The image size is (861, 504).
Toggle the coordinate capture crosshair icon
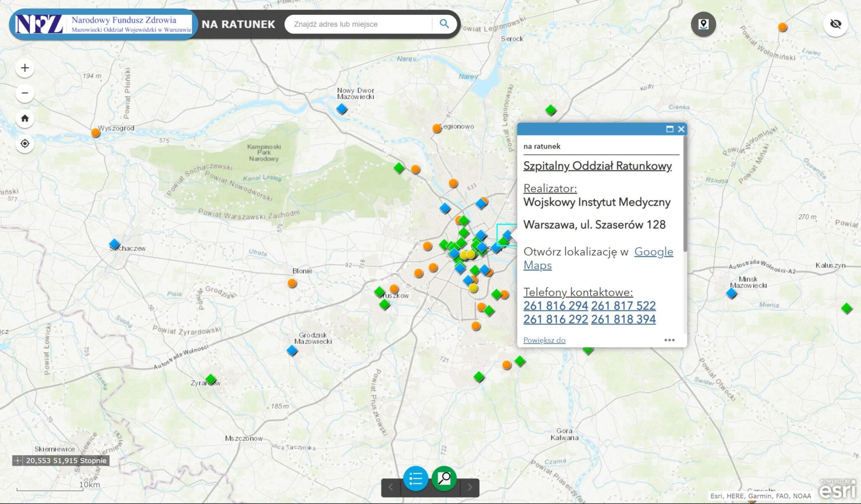point(18,461)
